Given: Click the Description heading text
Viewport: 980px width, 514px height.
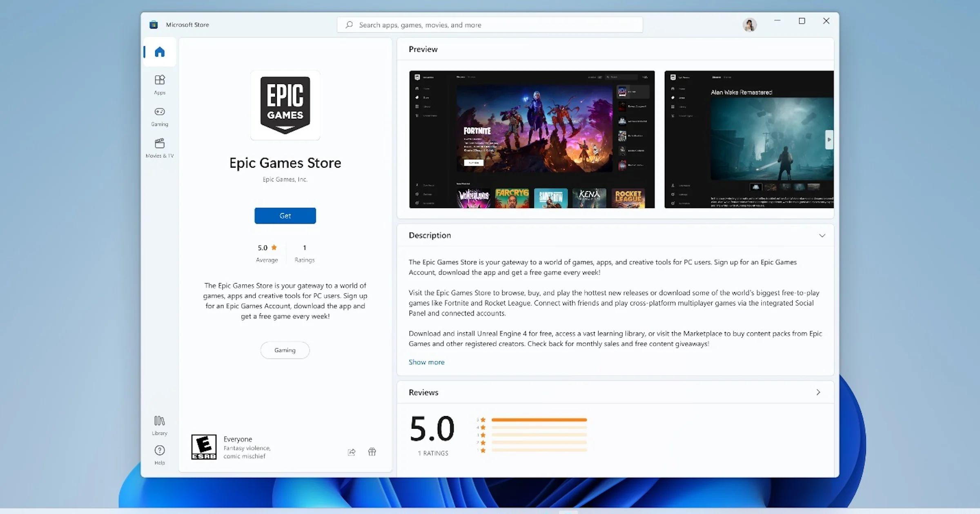Looking at the screenshot, I should 430,235.
